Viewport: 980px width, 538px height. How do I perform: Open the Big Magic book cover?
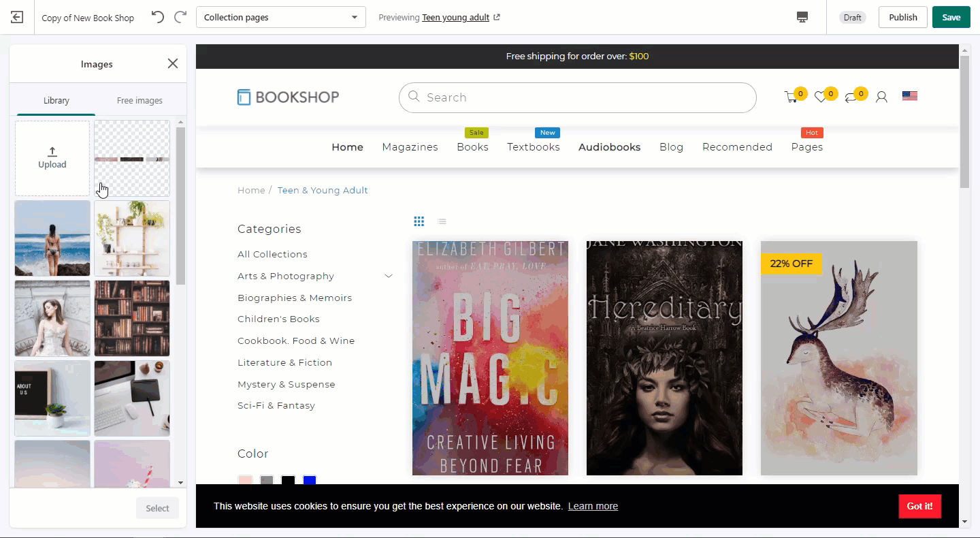tap(490, 358)
